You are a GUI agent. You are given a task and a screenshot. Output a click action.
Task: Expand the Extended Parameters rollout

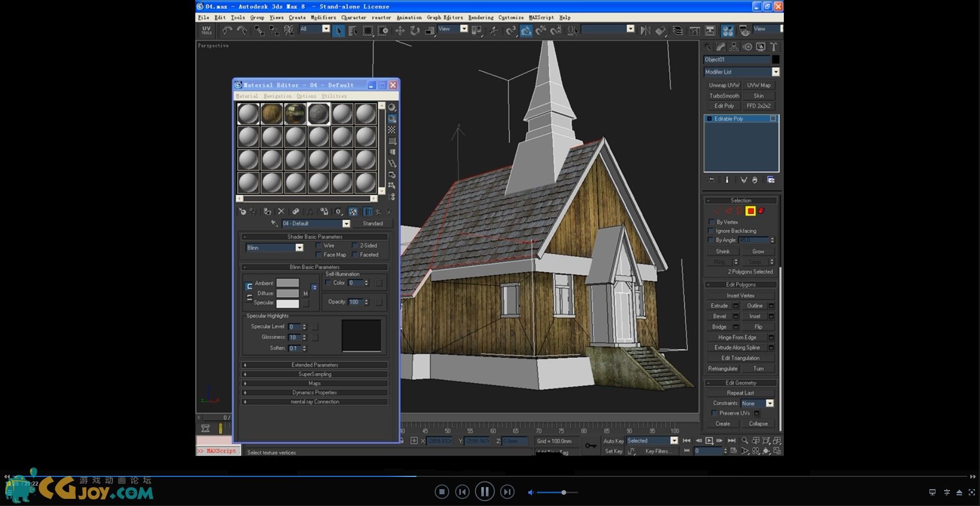(314, 365)
